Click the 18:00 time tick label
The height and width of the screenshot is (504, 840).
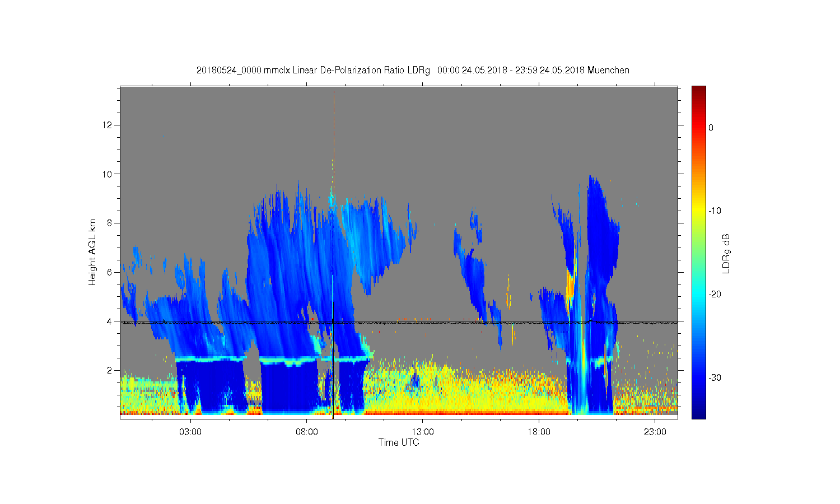click(539, 432)
